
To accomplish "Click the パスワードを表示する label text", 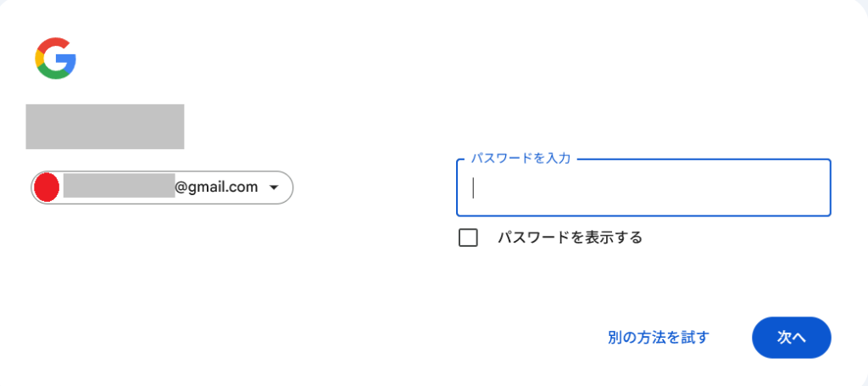I will click(x=570, y=238).
